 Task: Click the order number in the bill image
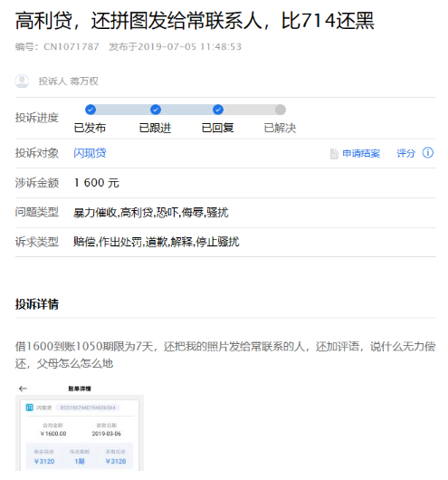[x=88, y=408]
